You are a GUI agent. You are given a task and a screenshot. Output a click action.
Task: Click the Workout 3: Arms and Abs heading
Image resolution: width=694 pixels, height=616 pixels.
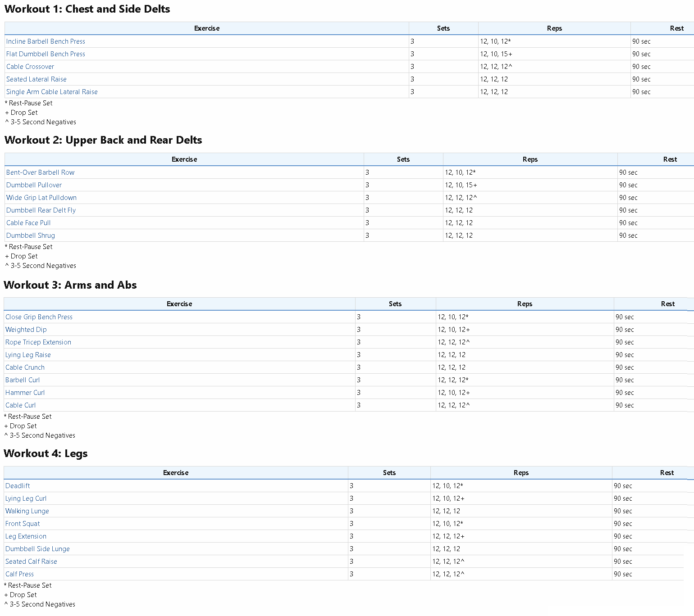click(70, 285)
